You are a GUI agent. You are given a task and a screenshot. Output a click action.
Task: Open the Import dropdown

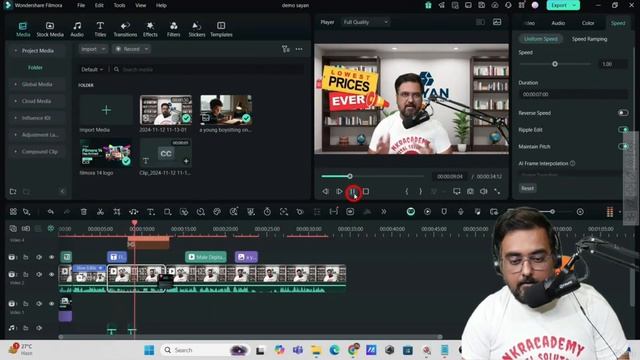(93, 49)
